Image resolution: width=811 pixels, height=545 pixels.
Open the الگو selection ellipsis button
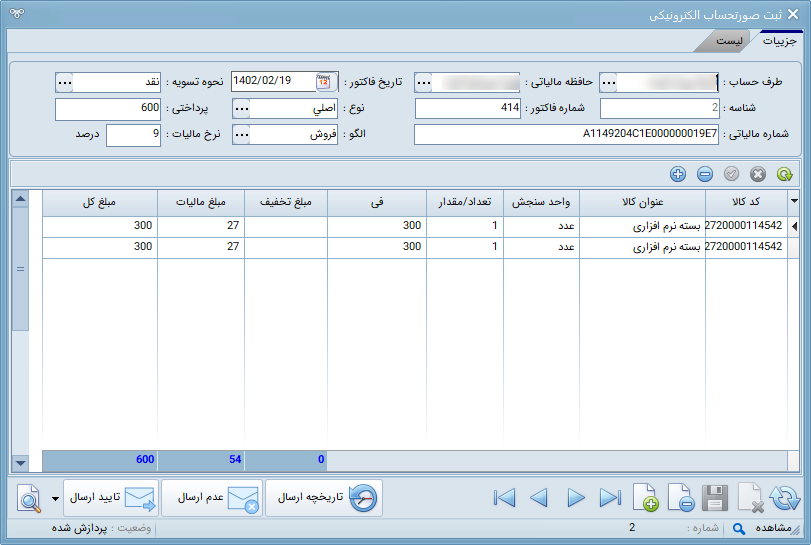click(241, 135)
